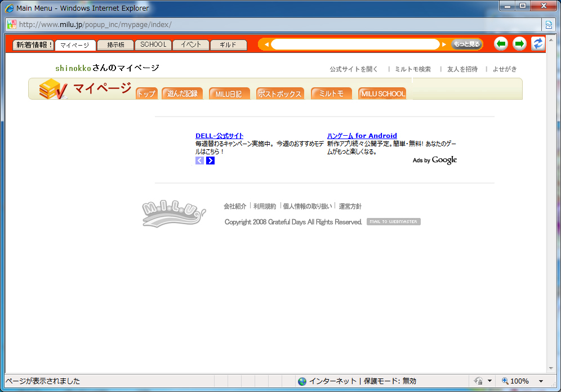Viewport: 561px width, 392px height.
Task: Open the MILU日記 sub-tab
Action: 229,93
